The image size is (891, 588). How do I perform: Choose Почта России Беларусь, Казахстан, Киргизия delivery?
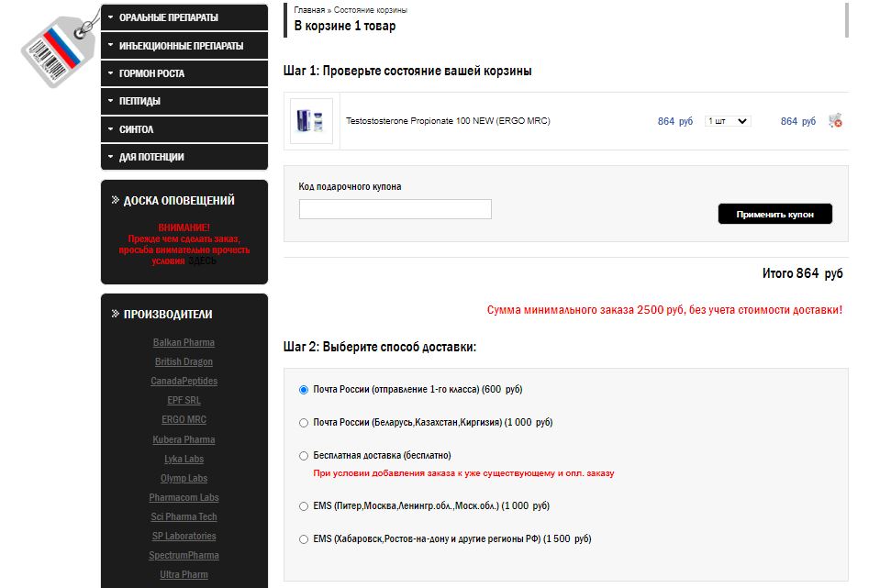click(x=304, y=423)
